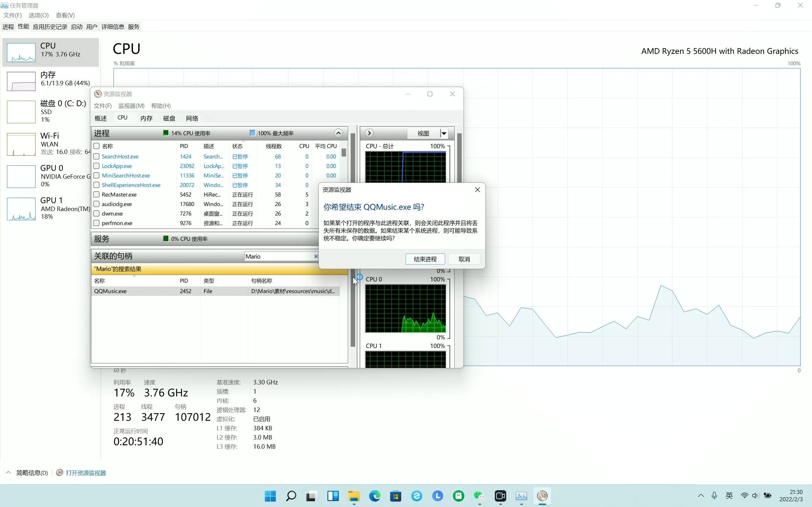Expand the Resource Monitor process list header
The width and height of the screenshot is (812, 507).
pos(338,132)
